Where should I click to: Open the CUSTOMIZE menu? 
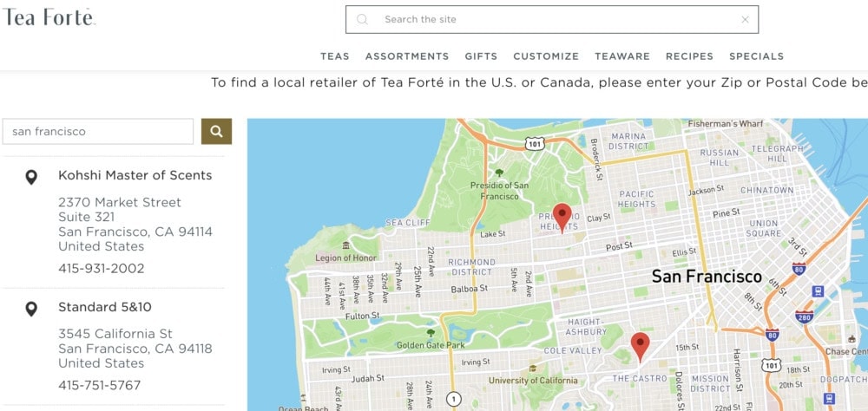[x=546, y=56]
